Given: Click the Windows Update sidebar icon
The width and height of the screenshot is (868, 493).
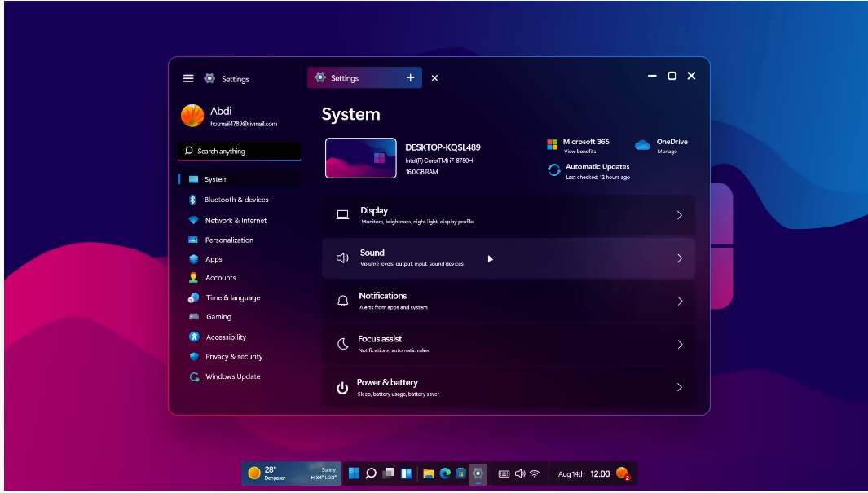Looking at the screenshot, I should click(x=194, y=376).
